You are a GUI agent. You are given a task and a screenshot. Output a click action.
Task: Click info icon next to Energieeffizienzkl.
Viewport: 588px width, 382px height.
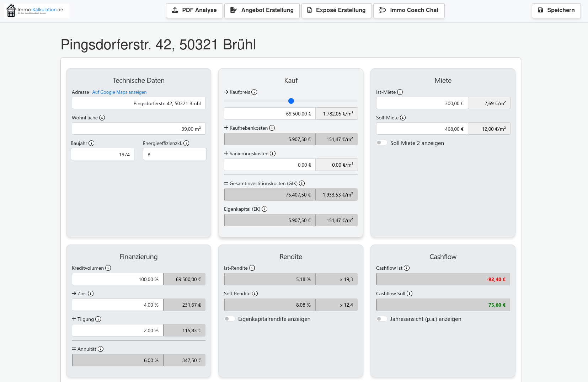[x=186, y=143]
